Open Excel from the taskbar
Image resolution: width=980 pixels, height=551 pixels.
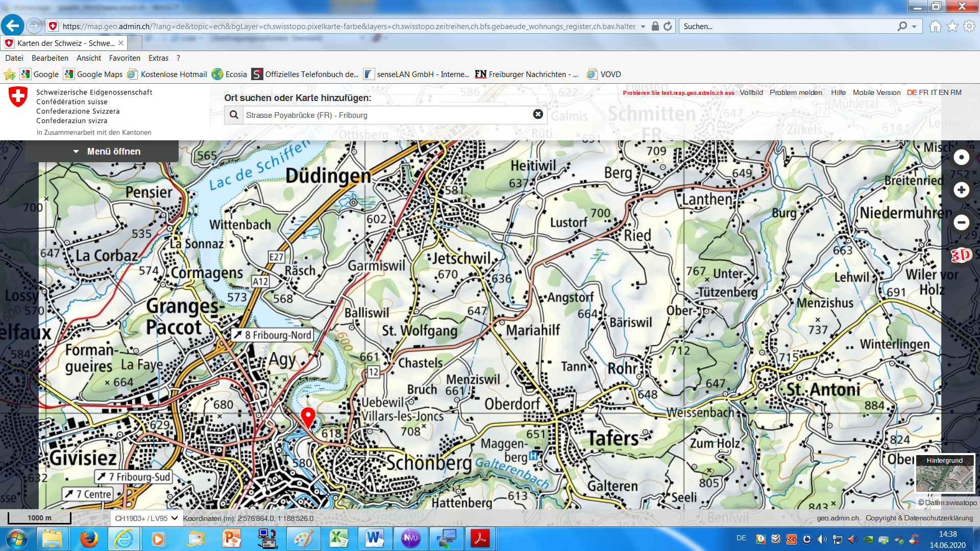coord(339,539)
